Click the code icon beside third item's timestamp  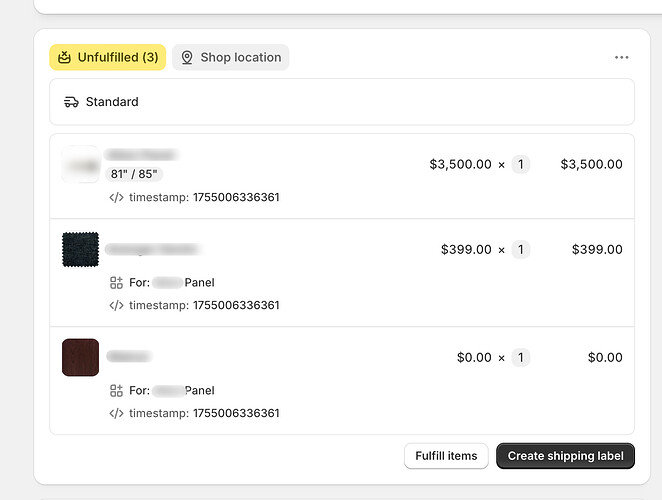click(x=117, y=413)
